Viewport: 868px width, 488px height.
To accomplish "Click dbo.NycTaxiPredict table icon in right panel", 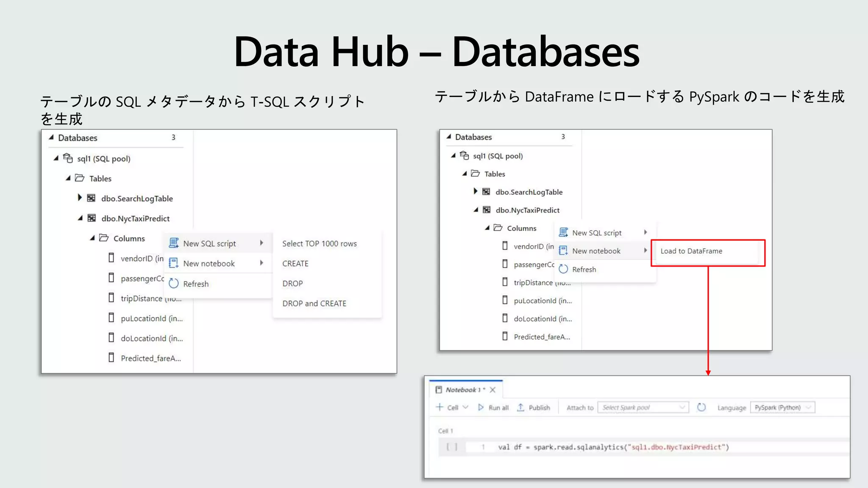I will [x=487, y=210].
